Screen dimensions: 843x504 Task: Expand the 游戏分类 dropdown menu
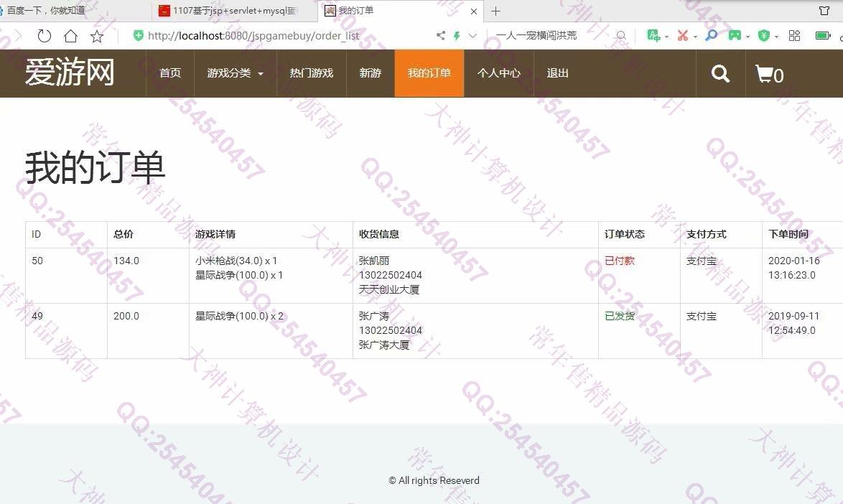click(236, 73)
